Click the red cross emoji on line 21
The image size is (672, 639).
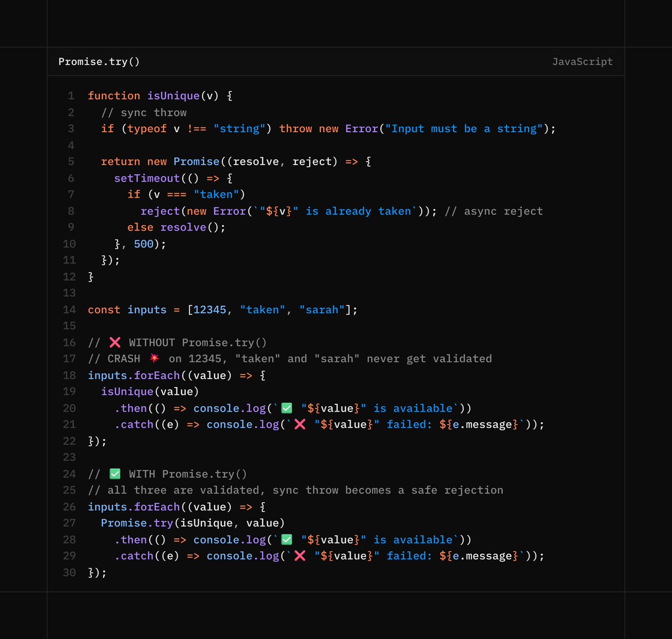tap(300, 425)
